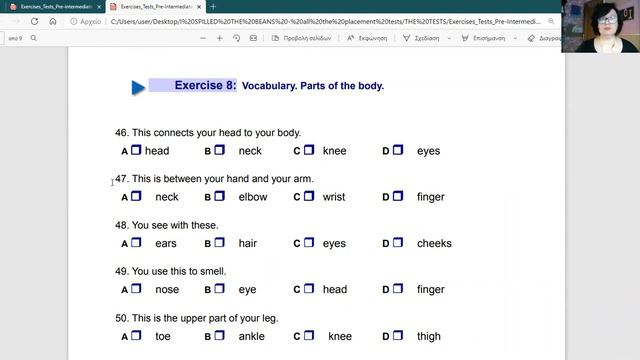Screen dimensions: 640x360
Task: Check box D finger for question 49
Action: [398, 289]
